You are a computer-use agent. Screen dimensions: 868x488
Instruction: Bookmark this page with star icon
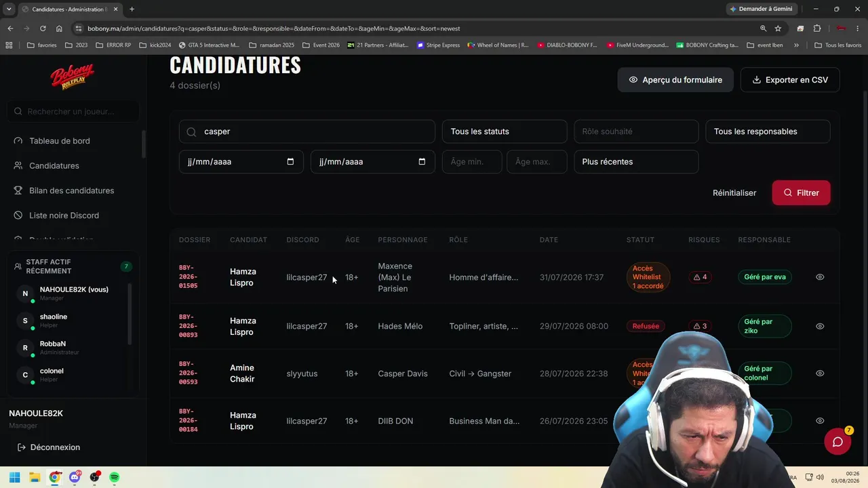[x=778, y=28]
